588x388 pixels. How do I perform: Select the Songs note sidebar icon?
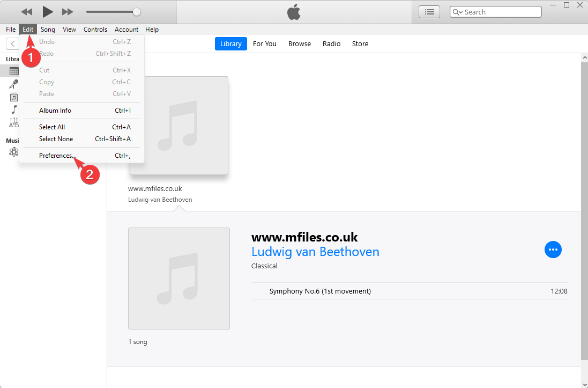click(14, 109)
